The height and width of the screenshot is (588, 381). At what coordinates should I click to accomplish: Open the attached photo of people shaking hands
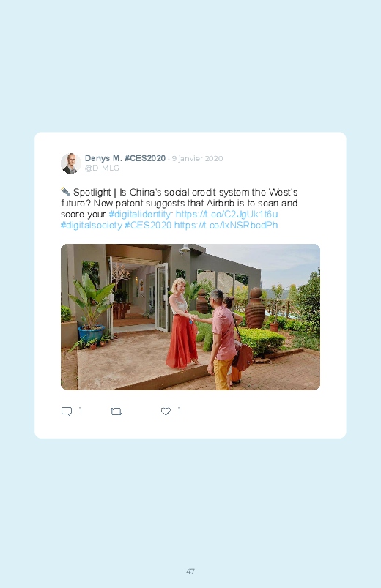(x=190, y=317)
